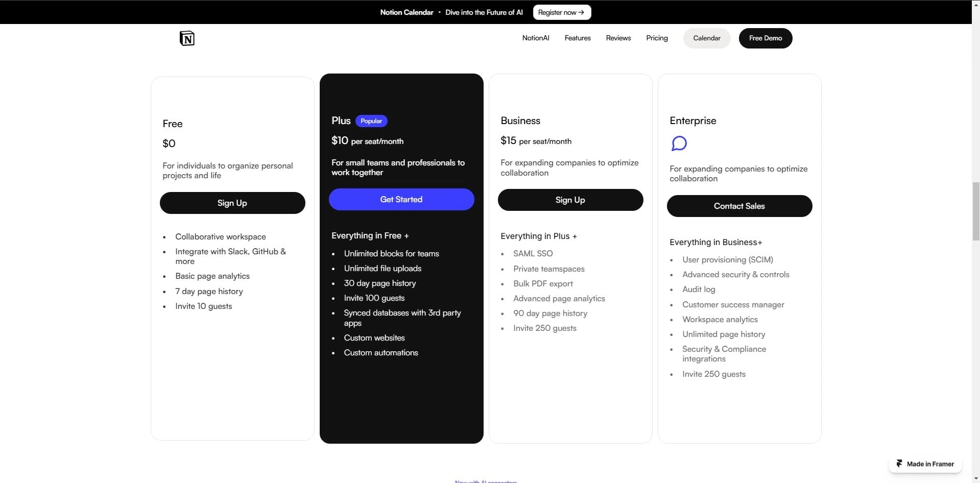
Task: Click the Free plan title
Action: 173,124
